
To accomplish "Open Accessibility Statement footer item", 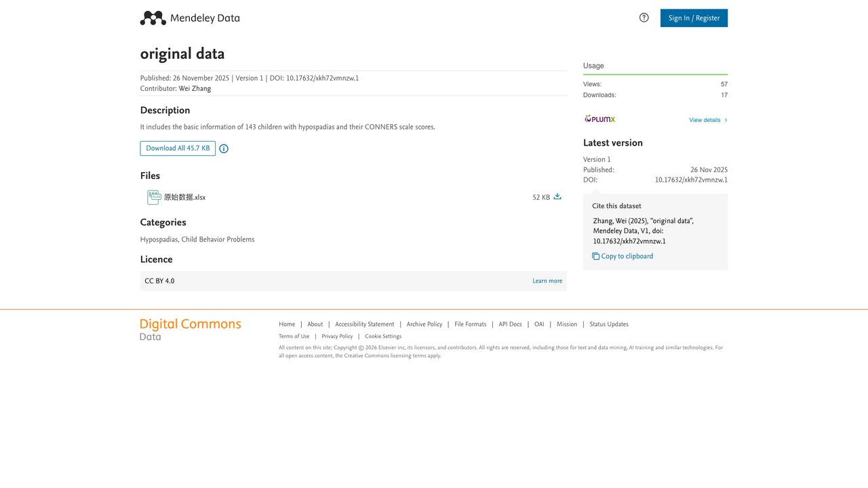I will click(x=365, y=325).
